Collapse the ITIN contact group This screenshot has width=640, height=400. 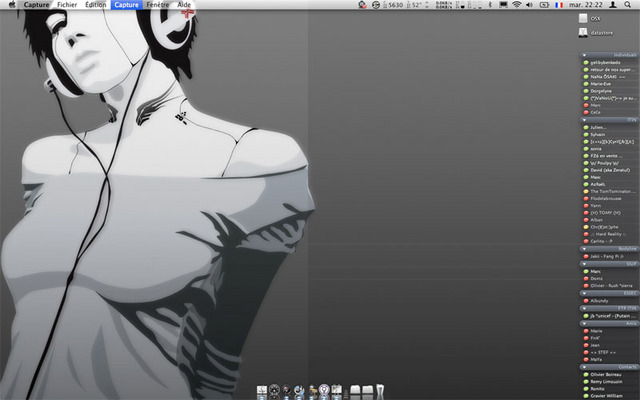(x=584, y=120)
